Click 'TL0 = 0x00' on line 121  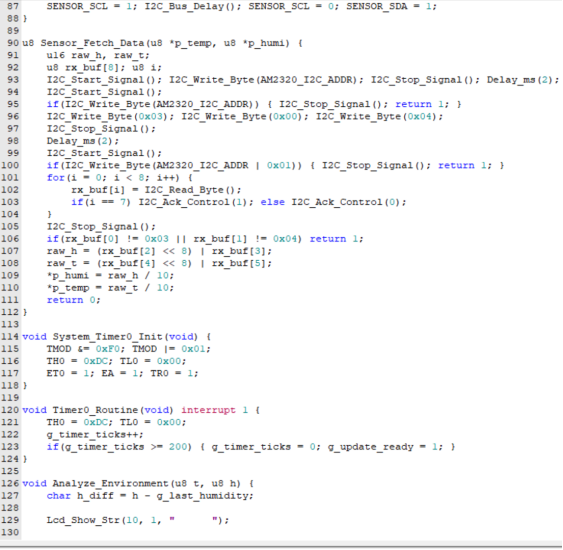[150, 421]
